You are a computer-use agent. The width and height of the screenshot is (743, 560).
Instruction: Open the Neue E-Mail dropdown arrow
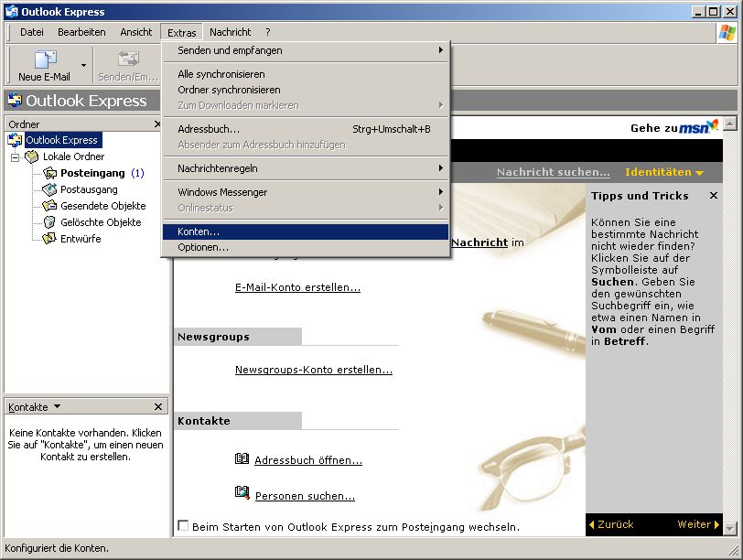83,65
